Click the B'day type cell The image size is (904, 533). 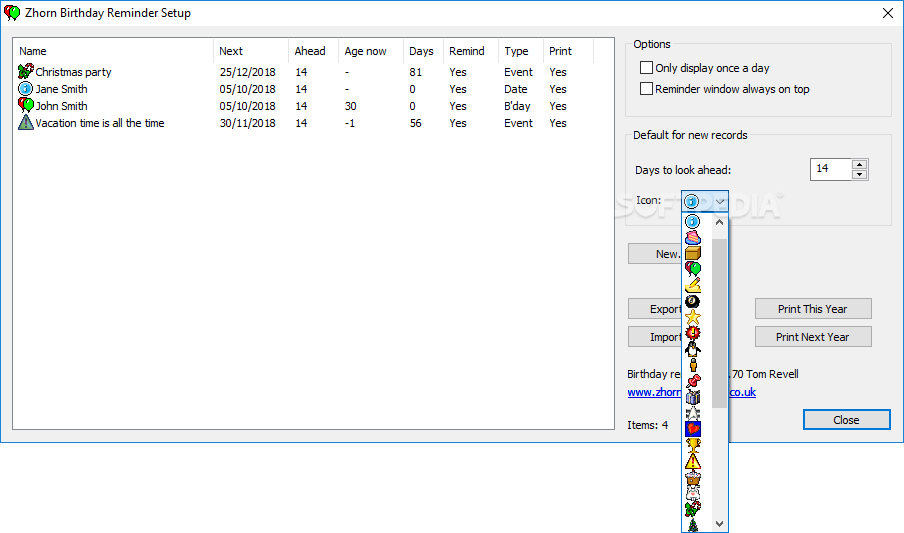point(517,106)
